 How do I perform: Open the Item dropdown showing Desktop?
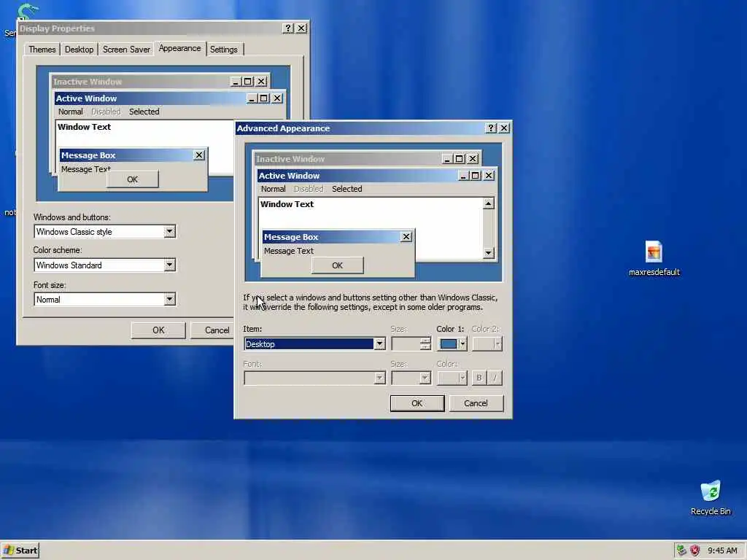coord(379,344)
